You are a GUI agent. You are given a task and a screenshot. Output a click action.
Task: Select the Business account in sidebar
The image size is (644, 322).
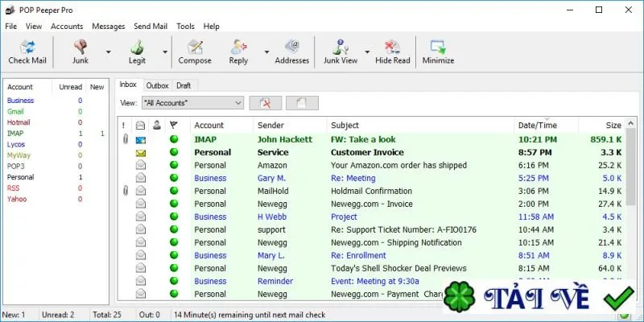21,101
